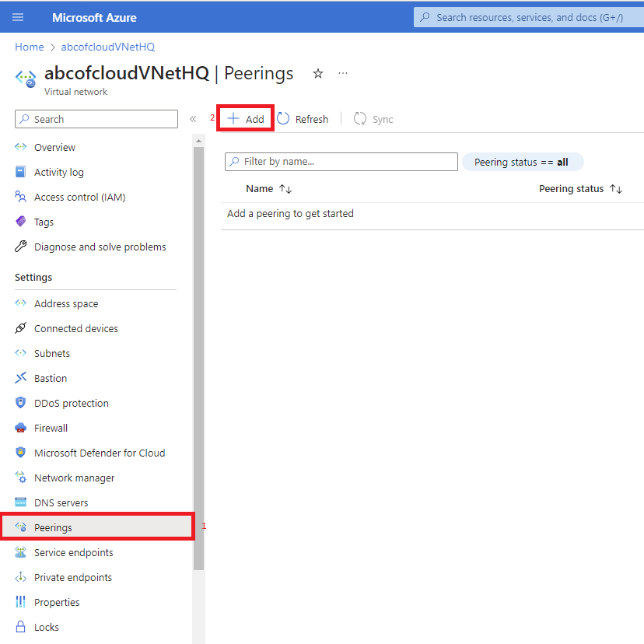
Task: Open the Firewall settings icon
Action: coord(21,428)
